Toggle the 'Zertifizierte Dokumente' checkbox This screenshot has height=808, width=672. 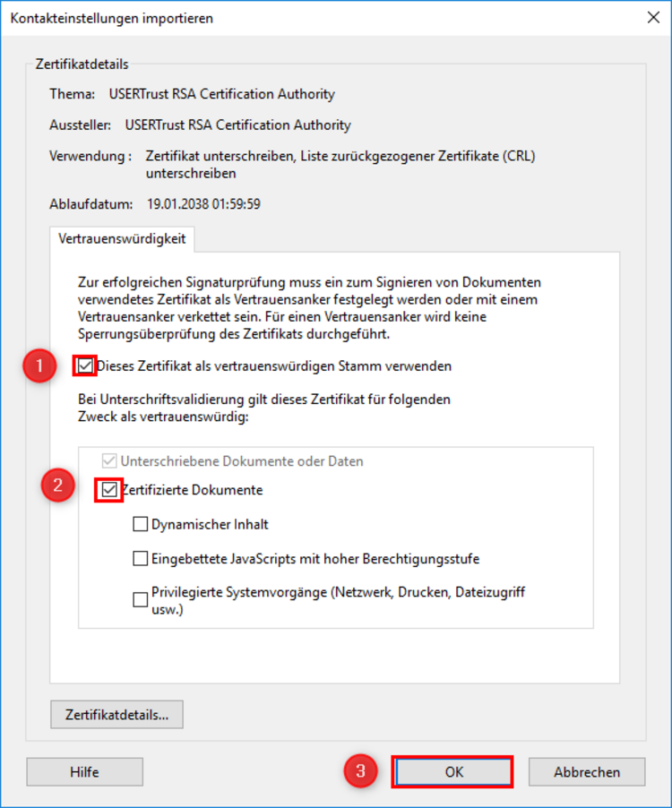(109, 489)
